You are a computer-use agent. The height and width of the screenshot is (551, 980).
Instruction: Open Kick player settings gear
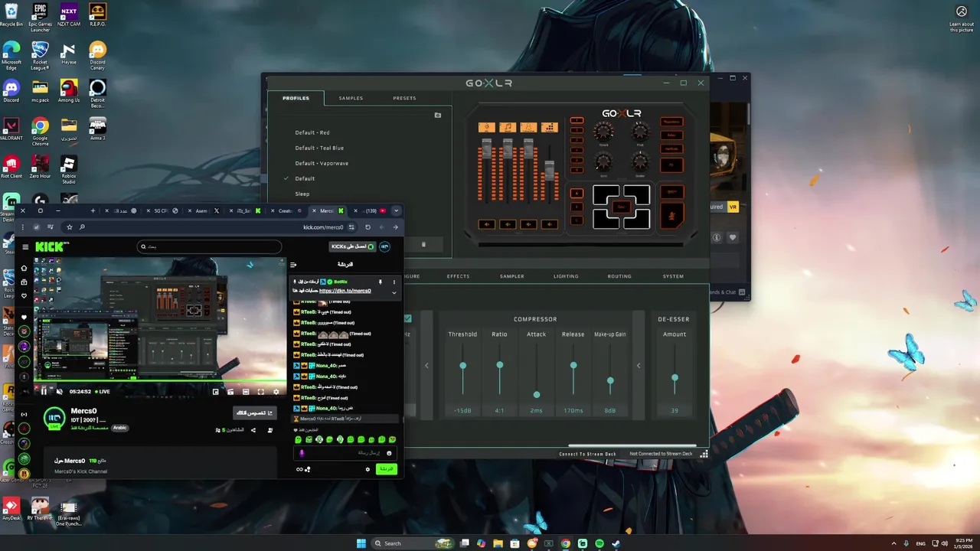276,392
